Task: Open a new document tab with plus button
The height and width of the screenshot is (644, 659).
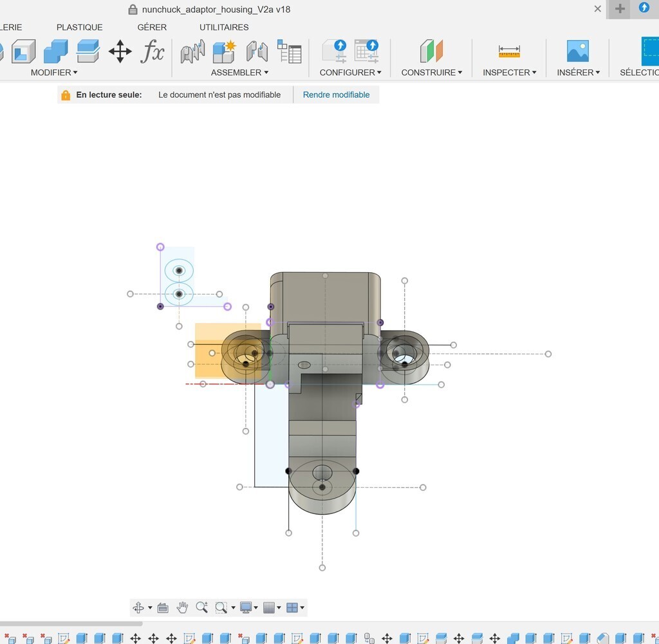Action: (620, 9)
